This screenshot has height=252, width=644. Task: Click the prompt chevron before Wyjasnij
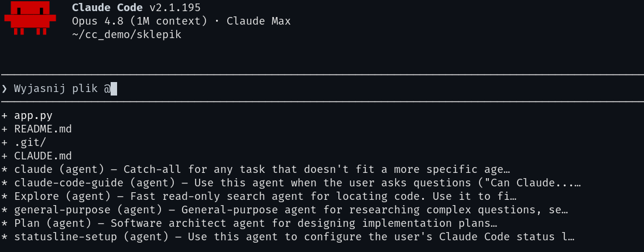[5, 89]
